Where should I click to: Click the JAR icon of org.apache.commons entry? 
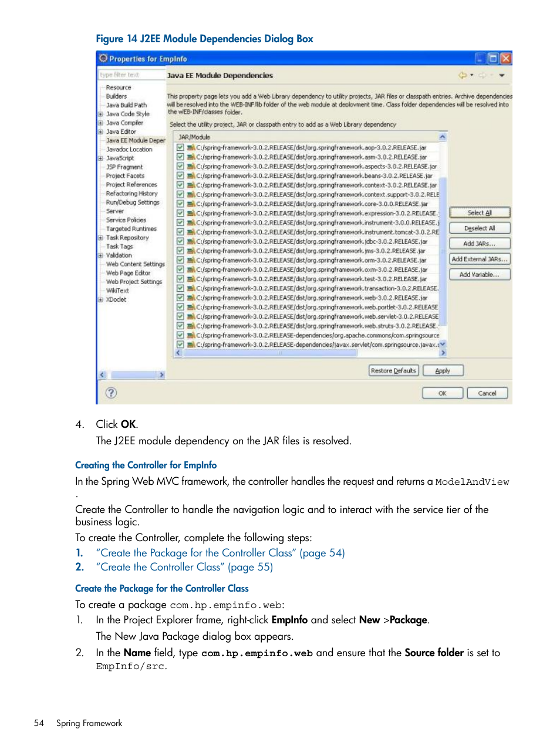(191, 335)
